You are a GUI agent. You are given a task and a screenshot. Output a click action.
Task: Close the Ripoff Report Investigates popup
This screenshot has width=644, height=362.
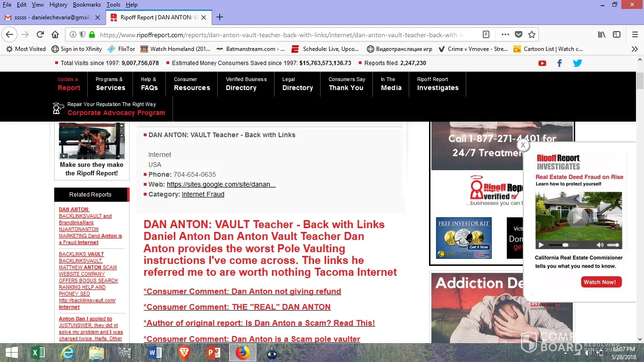[x=522, y=145]
